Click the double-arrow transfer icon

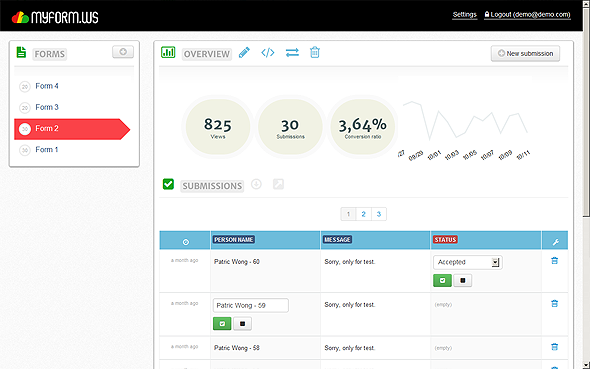point(292,53)
